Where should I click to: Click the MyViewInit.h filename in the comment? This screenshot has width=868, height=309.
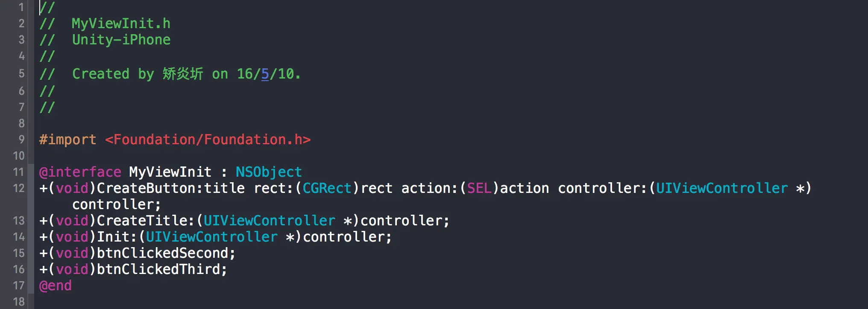121,23
